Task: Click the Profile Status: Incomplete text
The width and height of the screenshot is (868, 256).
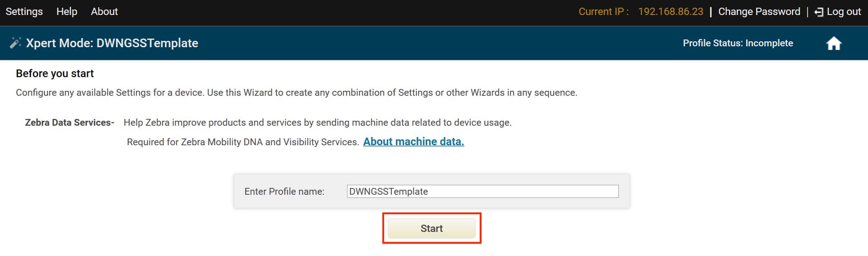Action: 738,43
